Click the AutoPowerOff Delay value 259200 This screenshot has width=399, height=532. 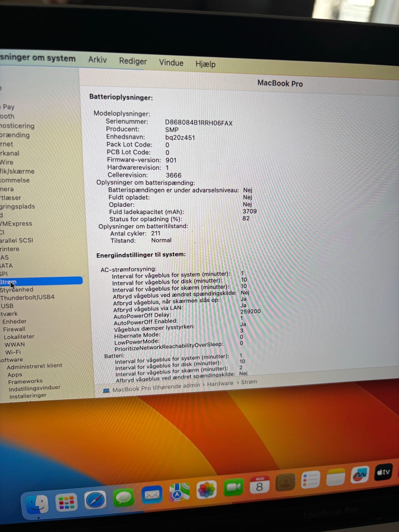(x=250, y=311)
